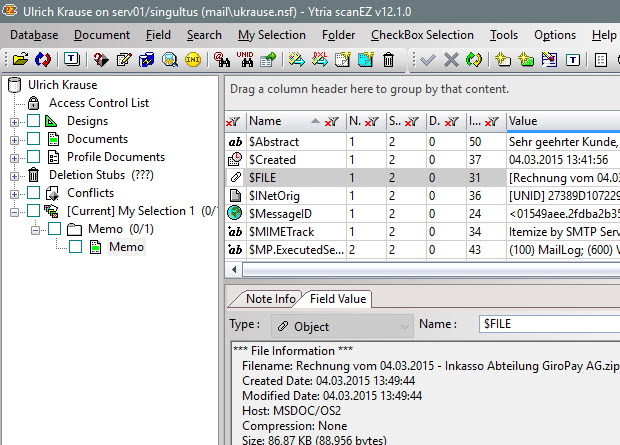This screenshot has width=620, height=445.
Task: Click the second T window icon
Action: point(573,60)
